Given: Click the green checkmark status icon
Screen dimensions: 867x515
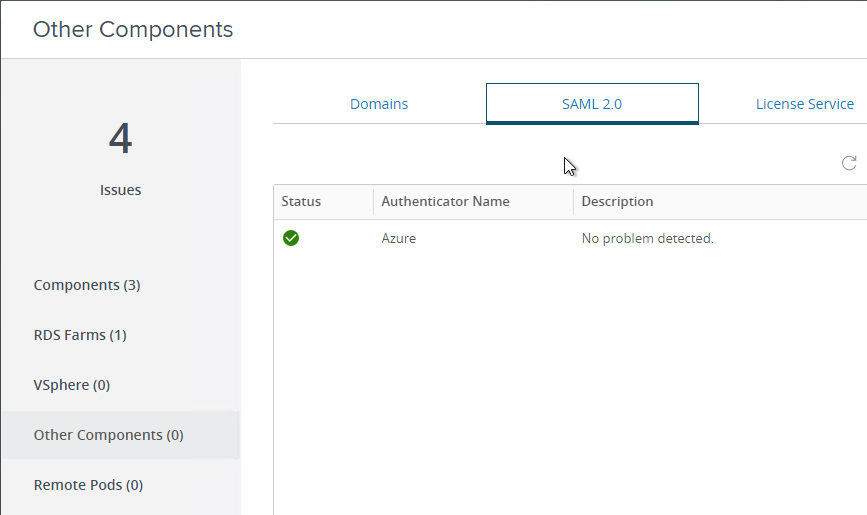Looking at the screenshot, I should [x=291, y=238].
